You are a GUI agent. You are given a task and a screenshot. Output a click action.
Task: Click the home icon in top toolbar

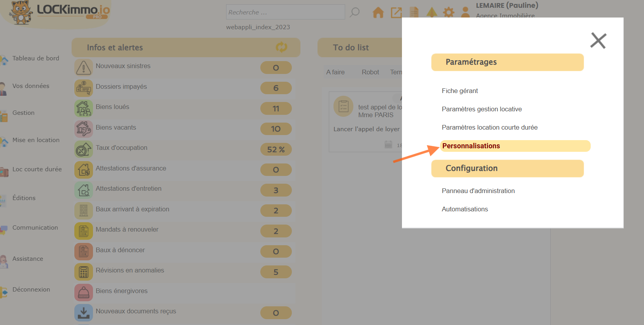(378, 12)
